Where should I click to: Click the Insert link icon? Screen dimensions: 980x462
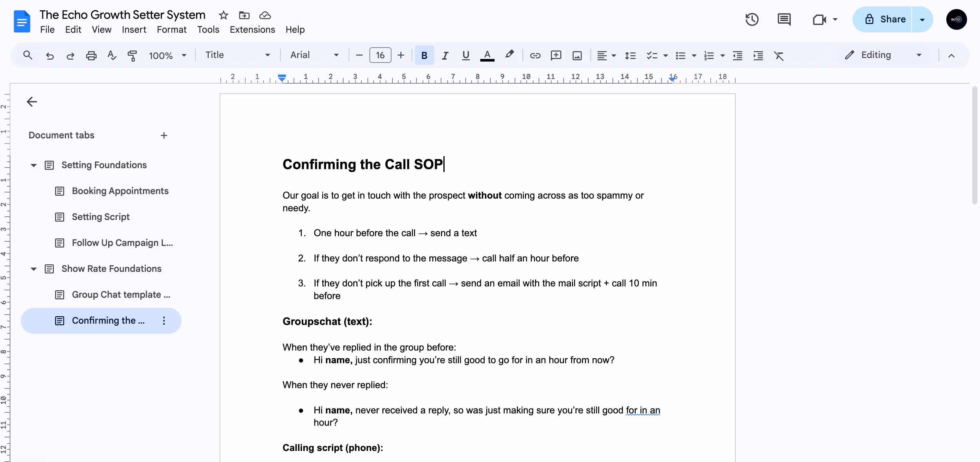tap(535, 55)
